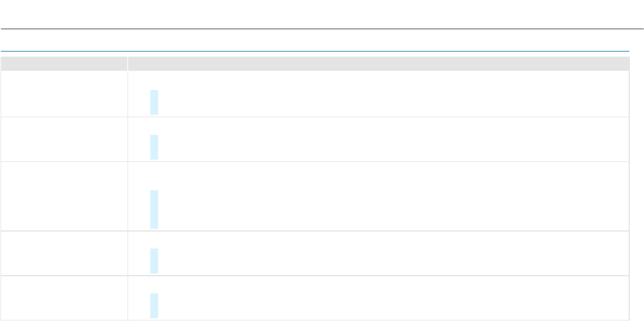The height and width of the screenshot is (321, 644).
Task: Click the light blue bar in the second table row
Action: (x=154, y=147)
